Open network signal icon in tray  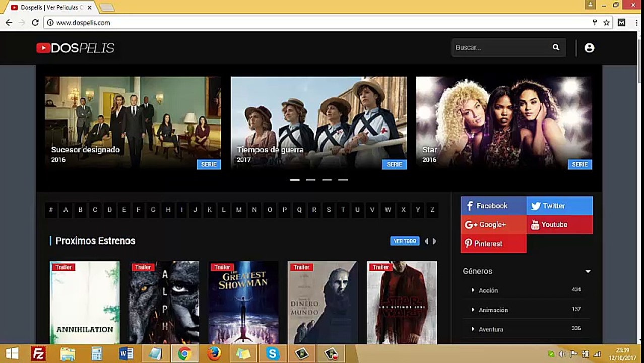coord(597,354)
